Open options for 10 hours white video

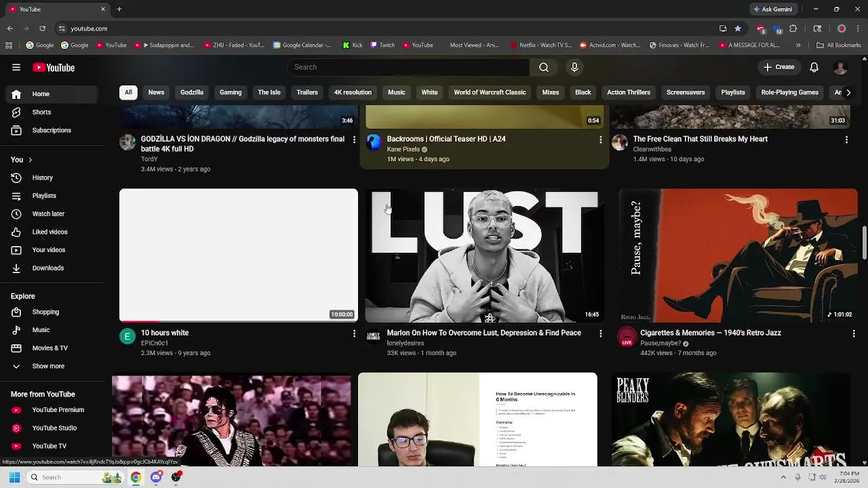tap(354, 333)
